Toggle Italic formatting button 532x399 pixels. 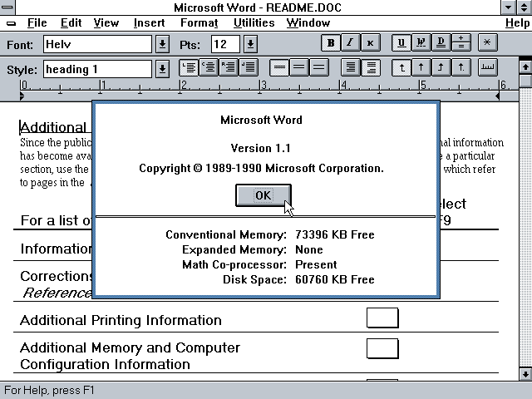(350, 43)
